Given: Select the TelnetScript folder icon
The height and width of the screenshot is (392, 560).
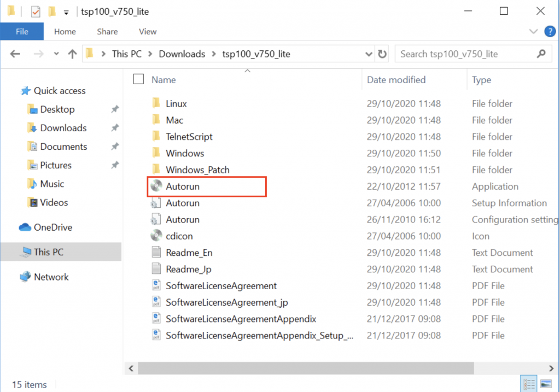Looking at the screenshot, I should tap(156, 136).
